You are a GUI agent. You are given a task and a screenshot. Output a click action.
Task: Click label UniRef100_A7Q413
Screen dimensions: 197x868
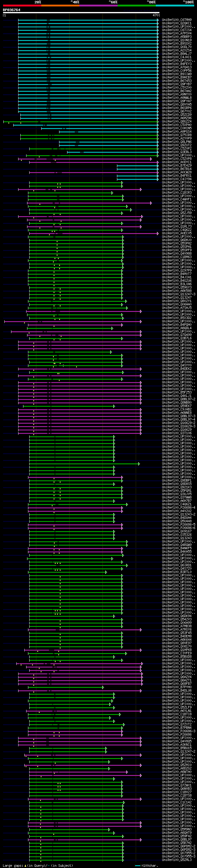177,67
